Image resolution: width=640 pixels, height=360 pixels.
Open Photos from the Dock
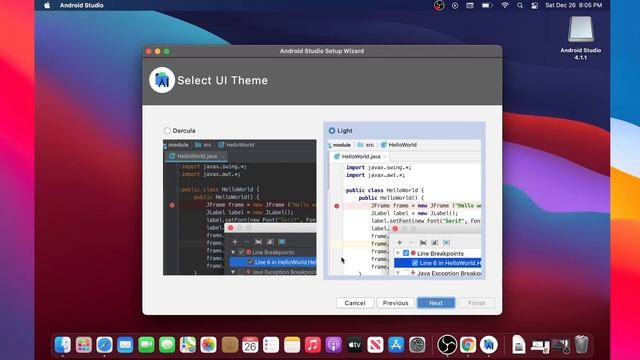tap(209, 345)
